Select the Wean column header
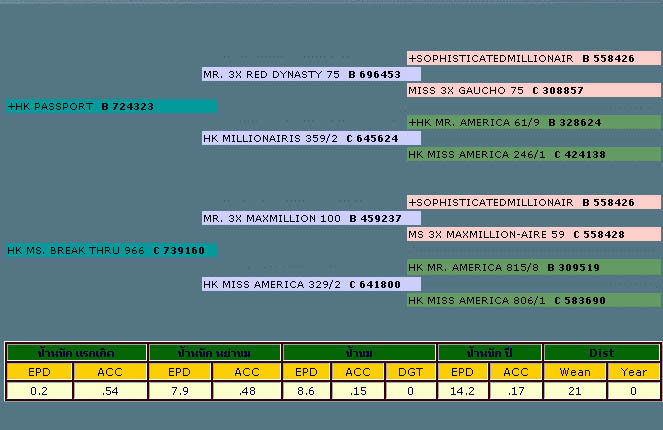663x430 pixels. click(x=572, y=371)
